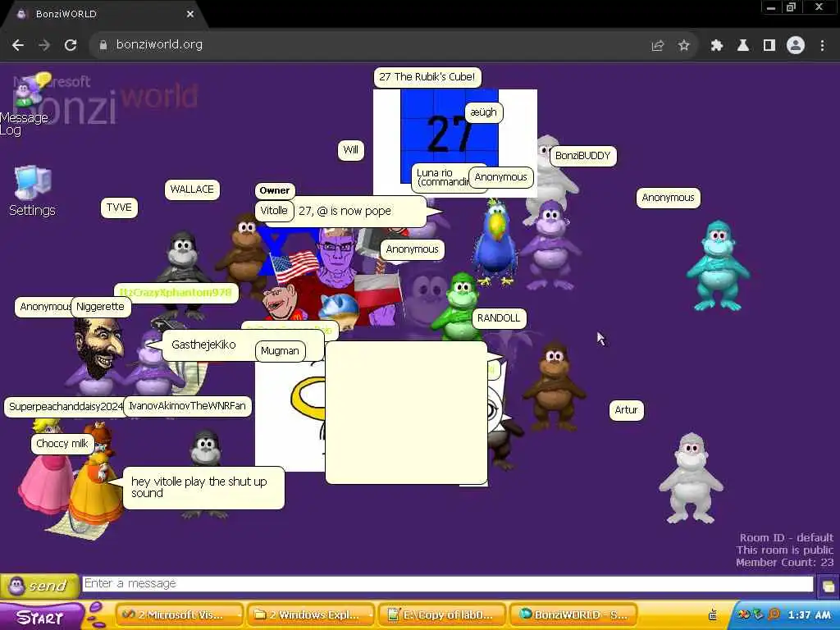Click the Mugman name tag

tap(280, 351)
